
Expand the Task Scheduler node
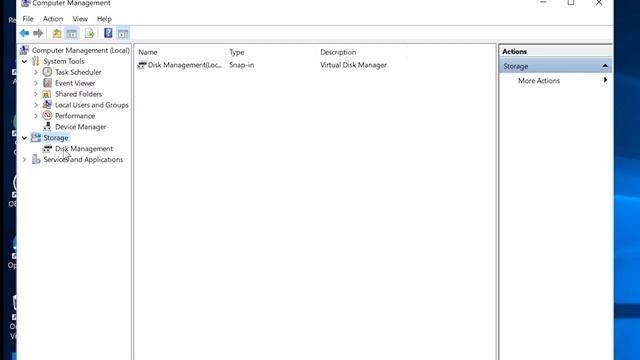tap(36, 72)
